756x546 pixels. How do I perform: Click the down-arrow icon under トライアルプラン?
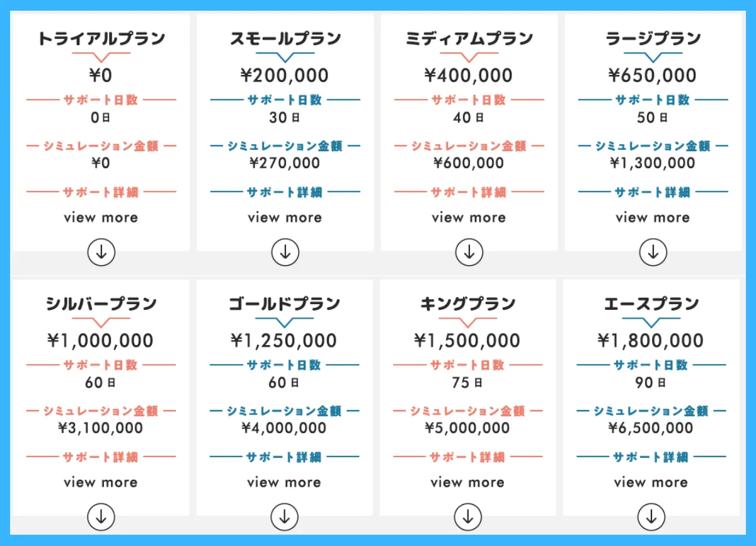[x=101, y=253]
